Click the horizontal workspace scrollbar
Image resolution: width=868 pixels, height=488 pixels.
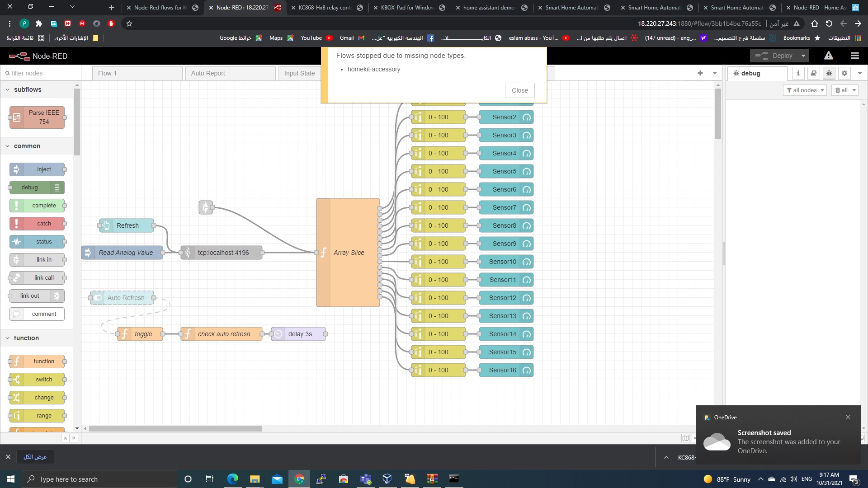175,428
